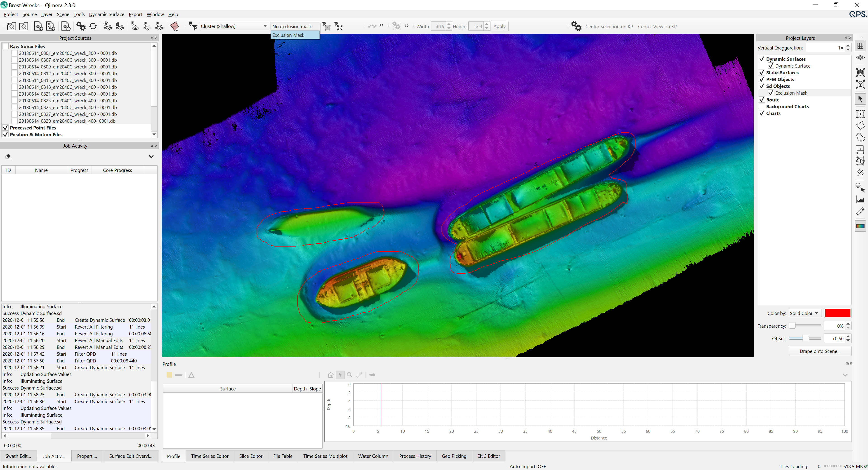868x470 pixels.
Task: Open the profile tool with graph icon
Action: tap(860, 200)
